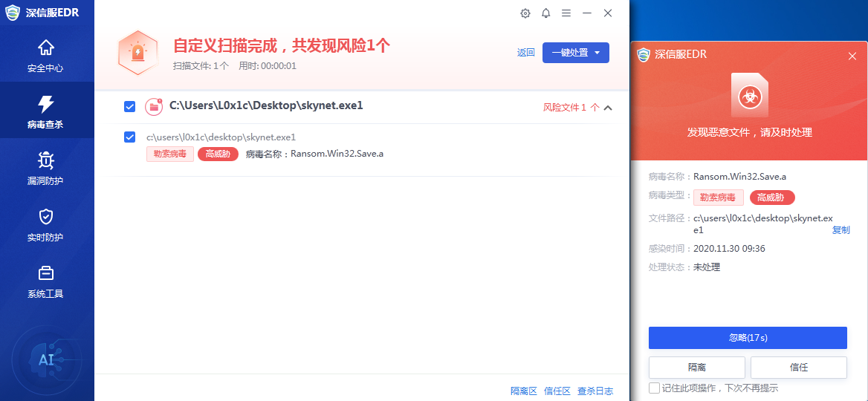Open the 查杀日志 link at bottom

click(595, 391)
